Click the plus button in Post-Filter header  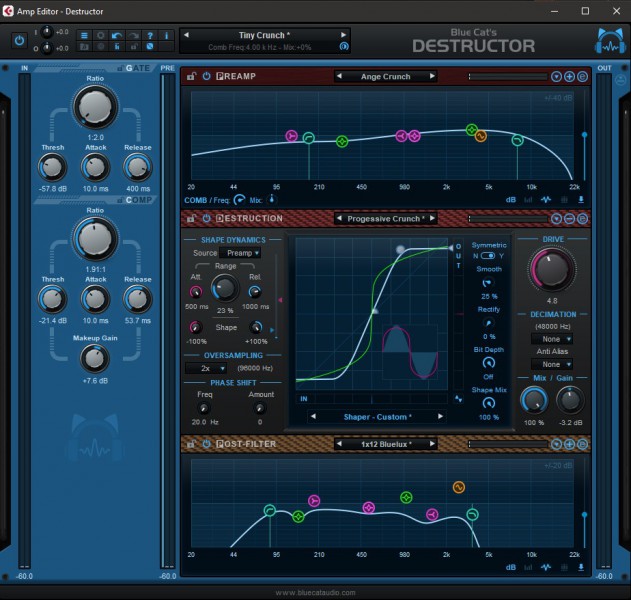[x=569, y=444]
